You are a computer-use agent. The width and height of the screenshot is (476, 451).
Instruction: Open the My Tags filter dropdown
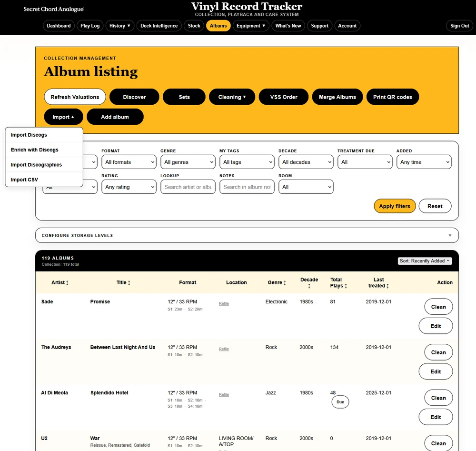tap(247, 162)
